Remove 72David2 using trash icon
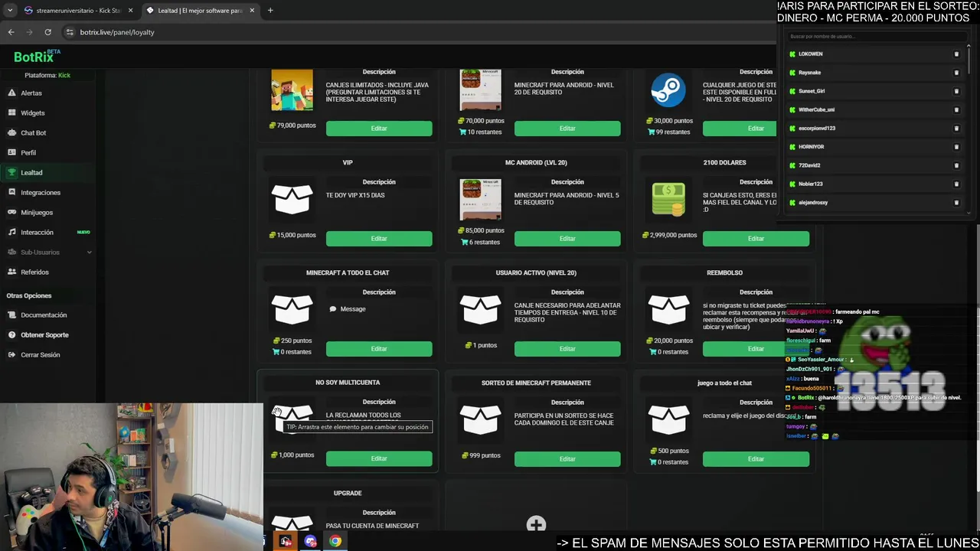Viewport: 980px width, 551px height. (956, 165)
